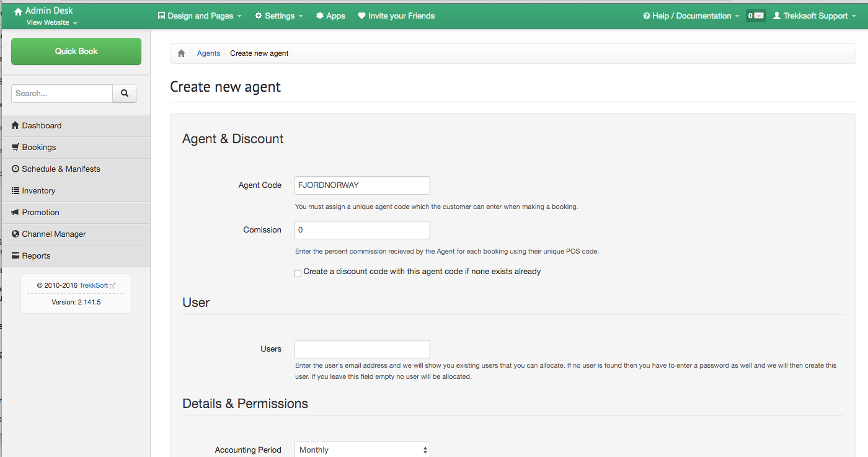This screenshot has height=457, width=868.
Task: Click 'Create new agent' breadcrumb text
Action: pyautogui.click(x=259, y=53)
